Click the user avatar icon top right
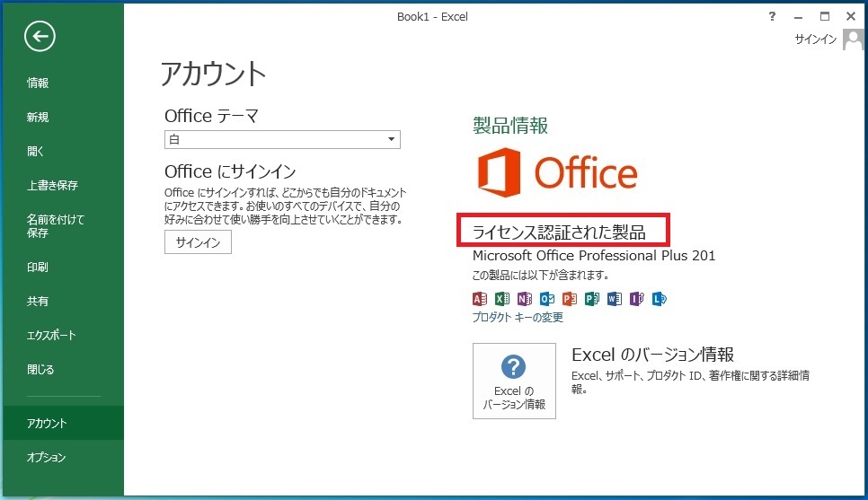868x500 pixels. pyautogui.click(x=853, y=39)
